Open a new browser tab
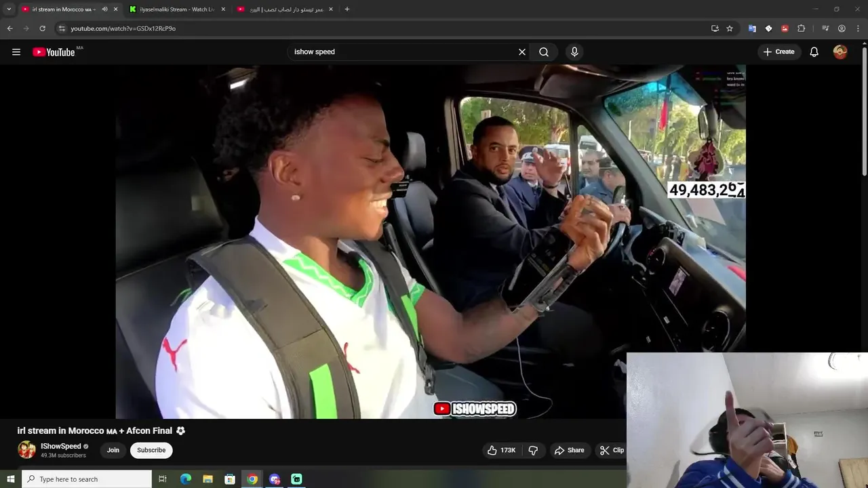The image size is (868, 488). [x=347, y=9]
